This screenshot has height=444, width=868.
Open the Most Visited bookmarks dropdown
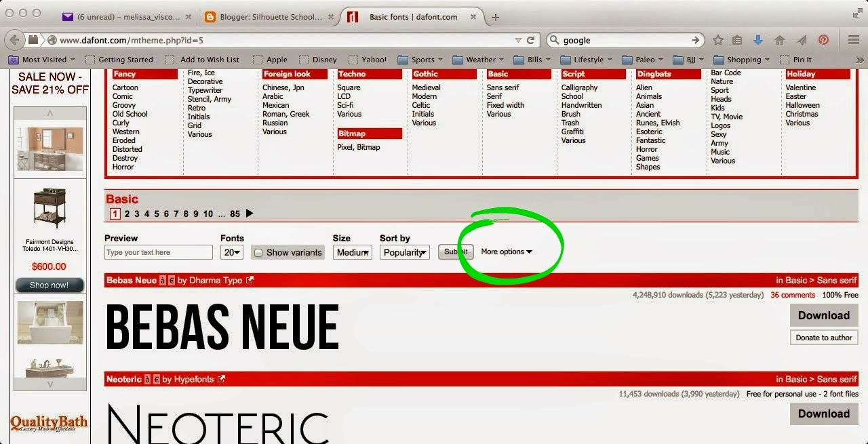pyautogui.click(x=43, y=60)
